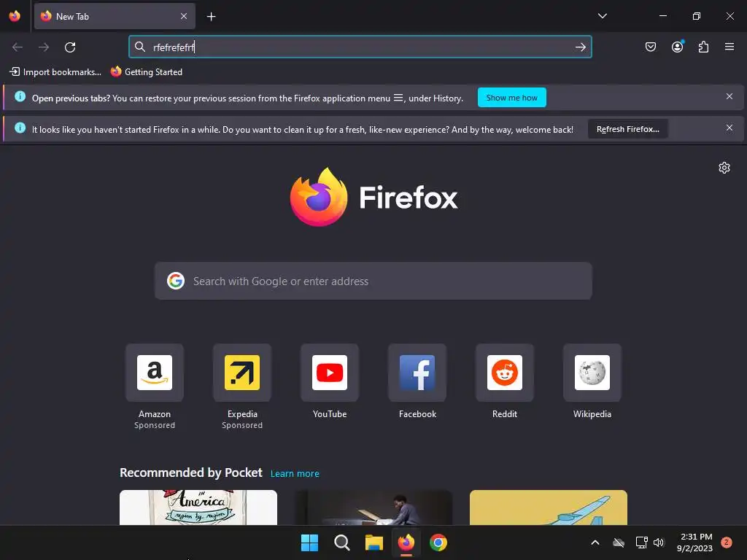The height and width of the screenshot is (560, 747).
Task: Open the clock showing 2:31 PM
Action: pos(694,542)
